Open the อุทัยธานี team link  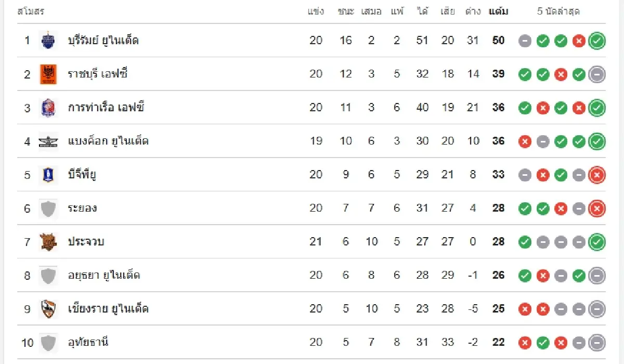pos(88,343)
